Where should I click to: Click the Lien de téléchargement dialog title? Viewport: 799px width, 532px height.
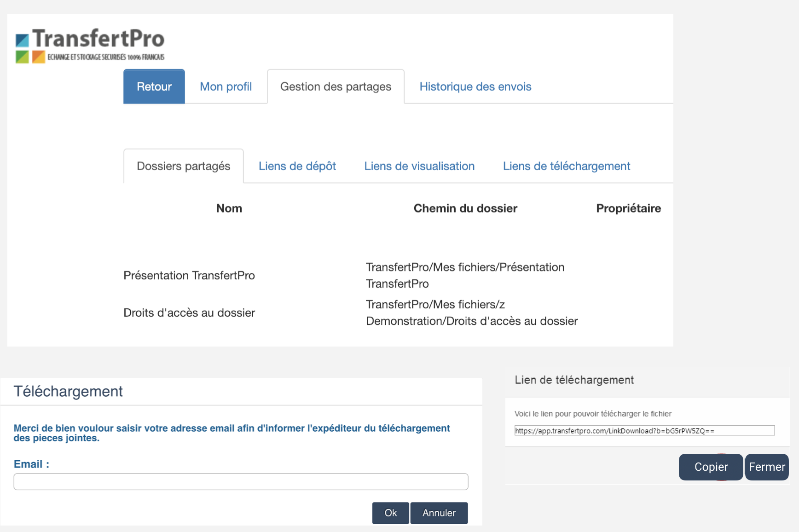point(574,380)
